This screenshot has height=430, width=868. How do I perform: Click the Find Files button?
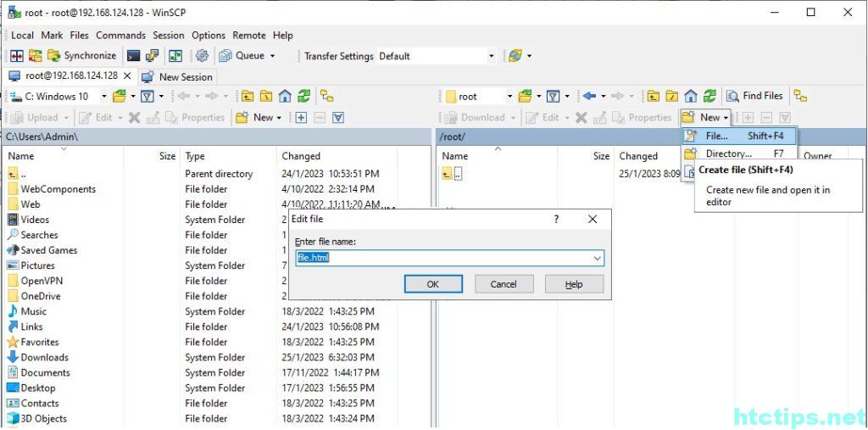point(754,97)
